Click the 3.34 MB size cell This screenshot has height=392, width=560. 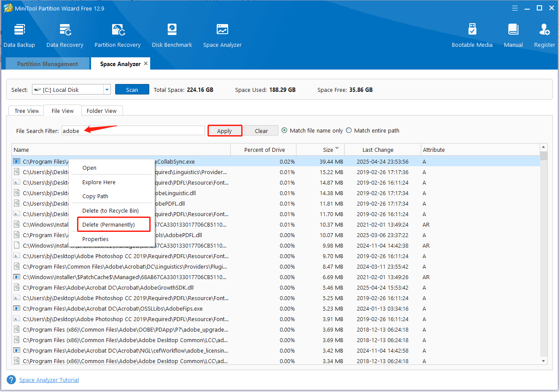tap(332, 361)
